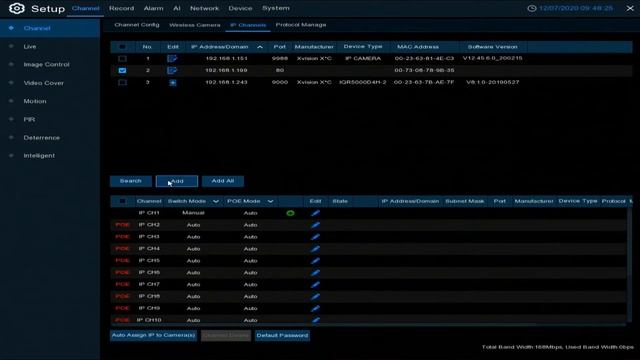The width and height of the screenshot is (640, 360).
Task: Click the Manual switch mode for IP CH1
Action: coord(193,213)
